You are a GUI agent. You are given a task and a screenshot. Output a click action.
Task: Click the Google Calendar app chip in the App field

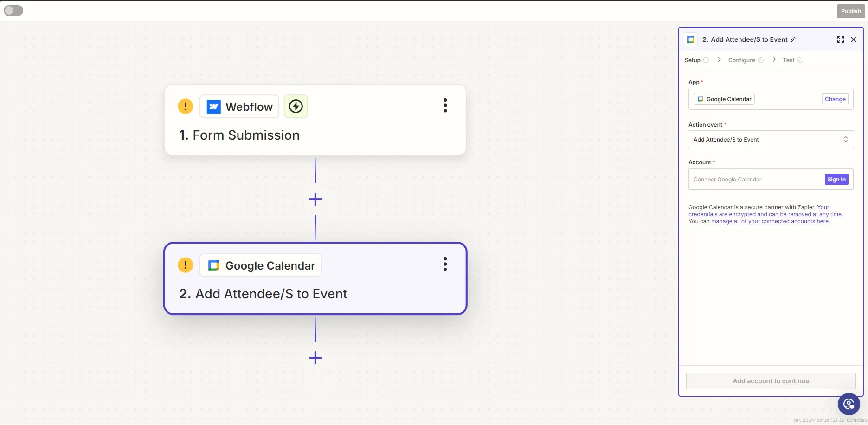click(724, 99)
